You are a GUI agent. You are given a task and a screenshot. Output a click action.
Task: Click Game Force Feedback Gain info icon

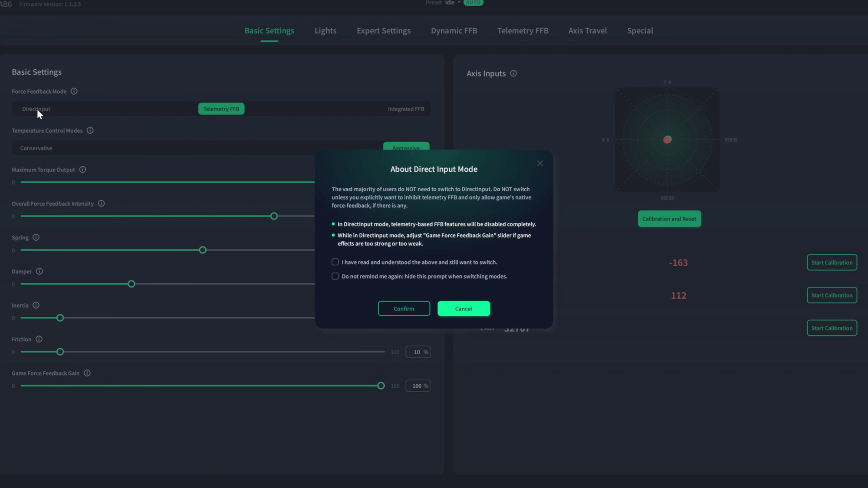click(x=87, y=373)
